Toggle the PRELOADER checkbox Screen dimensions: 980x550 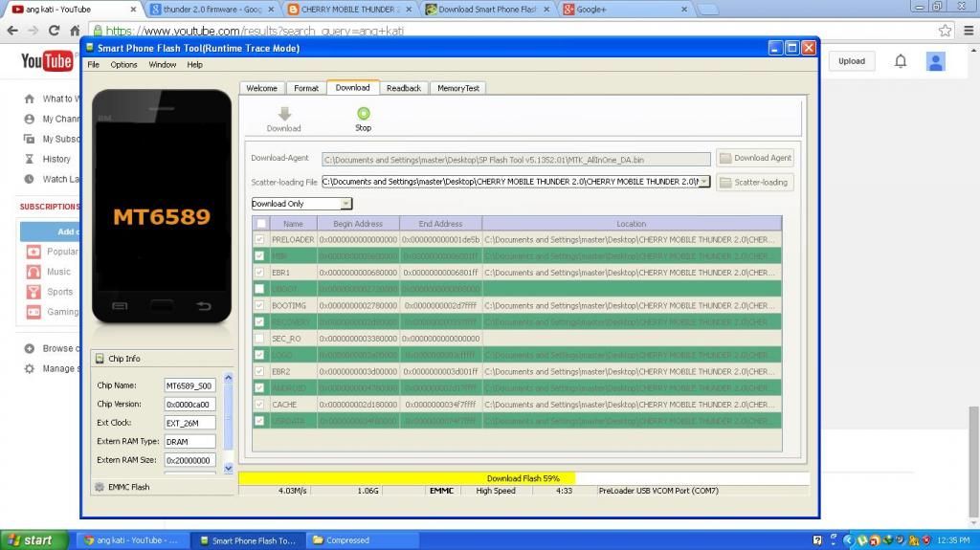(259, 239)
